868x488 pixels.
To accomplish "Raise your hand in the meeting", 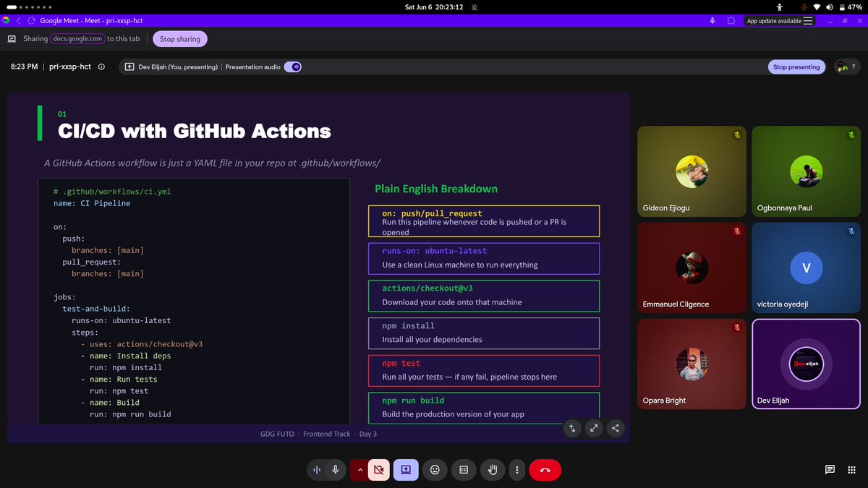I will pyautogui.click(x=493, y=470).
